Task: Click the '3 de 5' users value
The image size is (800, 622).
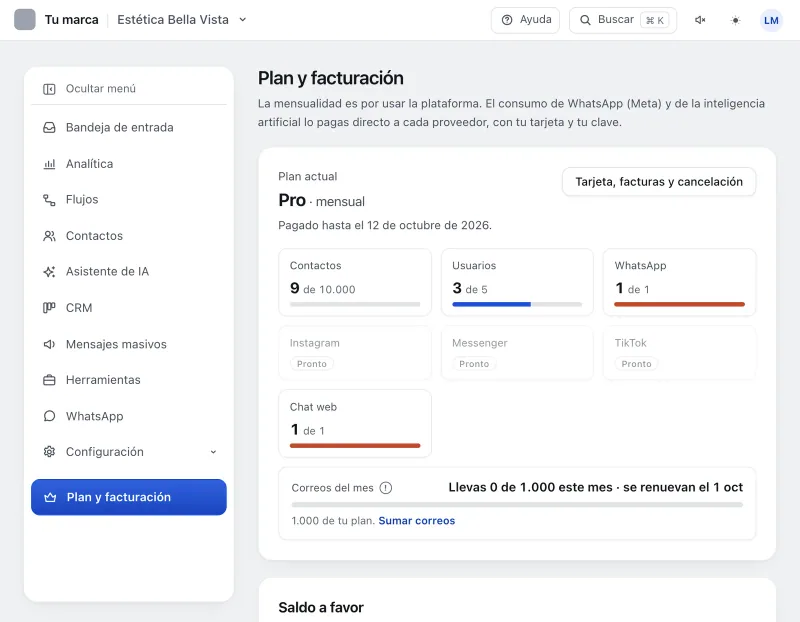Action: click(470, 289)
